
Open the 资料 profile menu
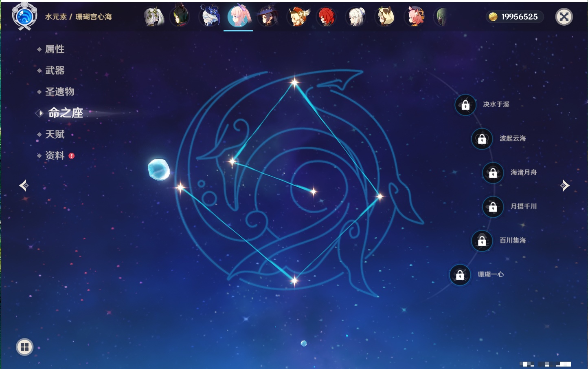(55, 155)
